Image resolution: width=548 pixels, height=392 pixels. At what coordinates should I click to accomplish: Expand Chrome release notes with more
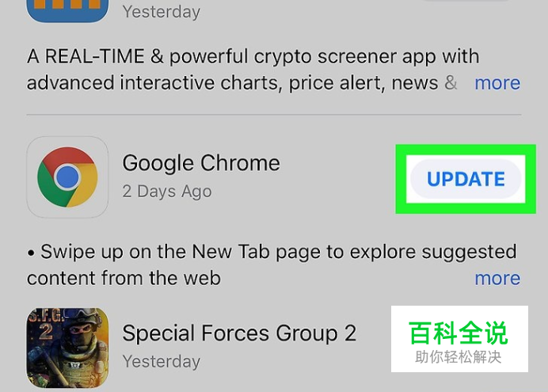[497, 279]
